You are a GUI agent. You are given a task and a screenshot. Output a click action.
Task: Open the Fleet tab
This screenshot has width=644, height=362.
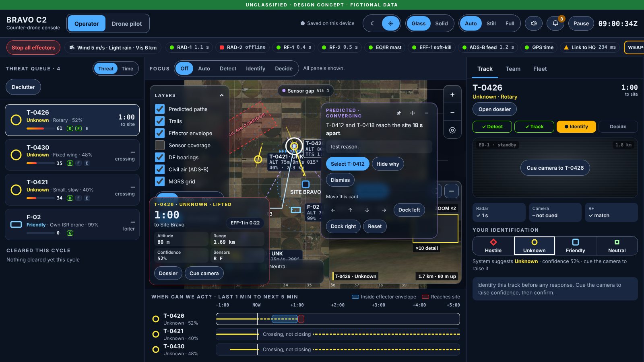tap(540, 69)
